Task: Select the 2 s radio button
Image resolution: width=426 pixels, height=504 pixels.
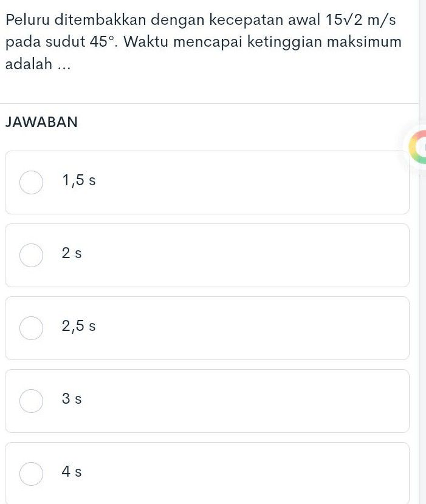Action: (32, 255)
